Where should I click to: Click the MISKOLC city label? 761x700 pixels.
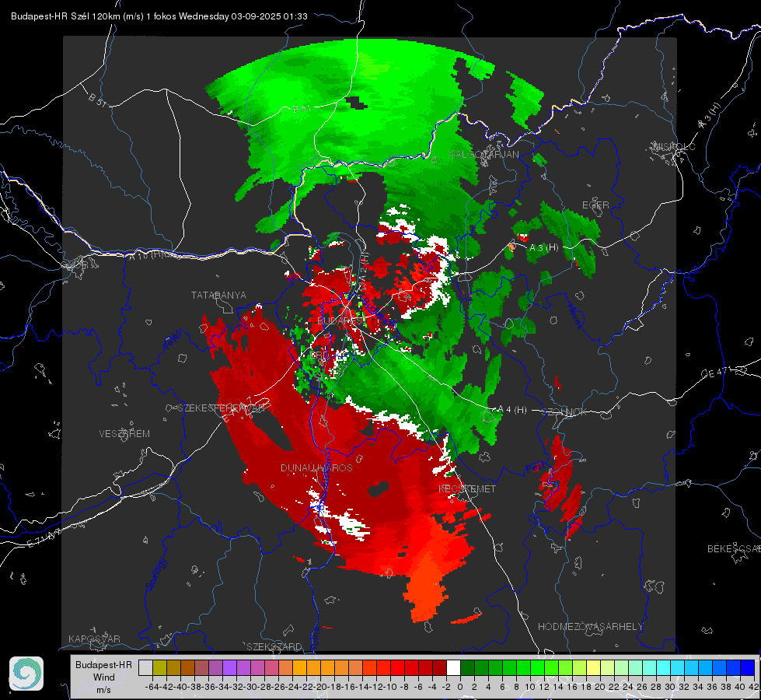click(674, 146)
